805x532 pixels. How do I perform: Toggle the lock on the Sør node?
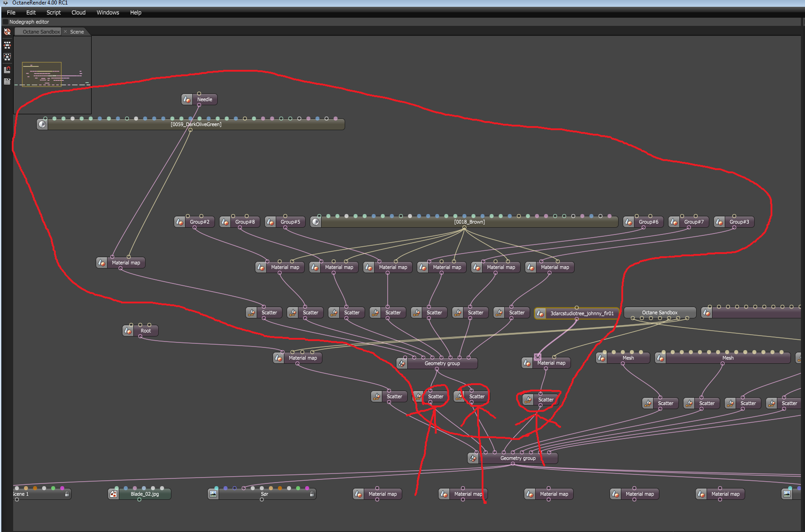tap(312, 494)
